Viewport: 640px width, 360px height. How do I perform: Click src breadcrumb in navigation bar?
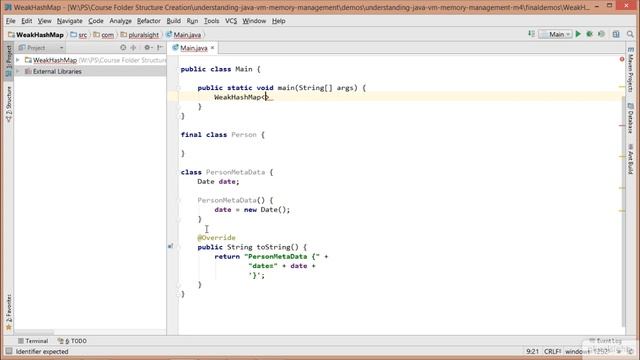pyautogui.click(x=79, y=35)
